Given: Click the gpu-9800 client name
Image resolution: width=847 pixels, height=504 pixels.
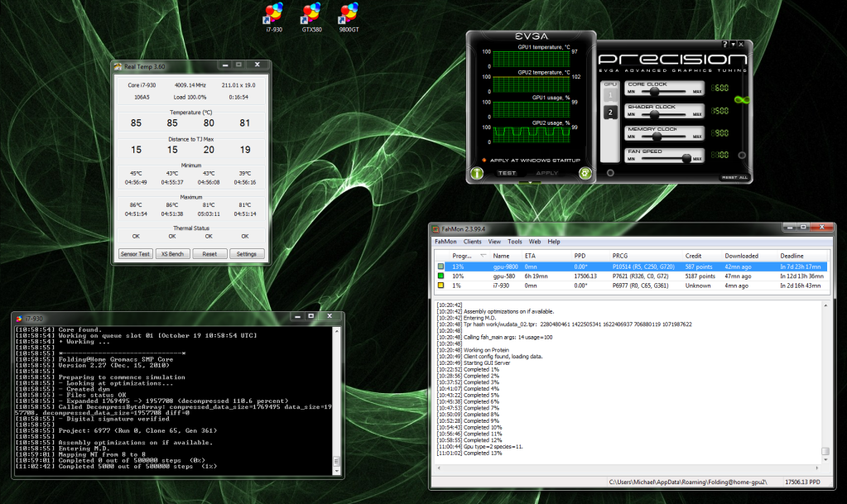Looking at the screenshot, I should pos(505,266).
